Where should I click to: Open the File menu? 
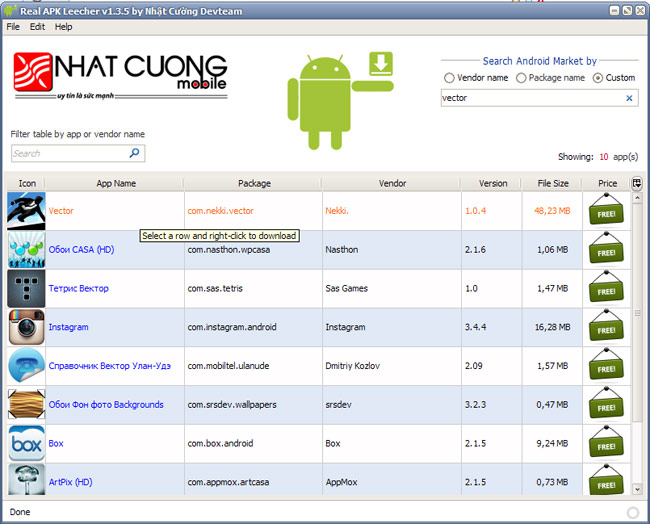[13, 27]
